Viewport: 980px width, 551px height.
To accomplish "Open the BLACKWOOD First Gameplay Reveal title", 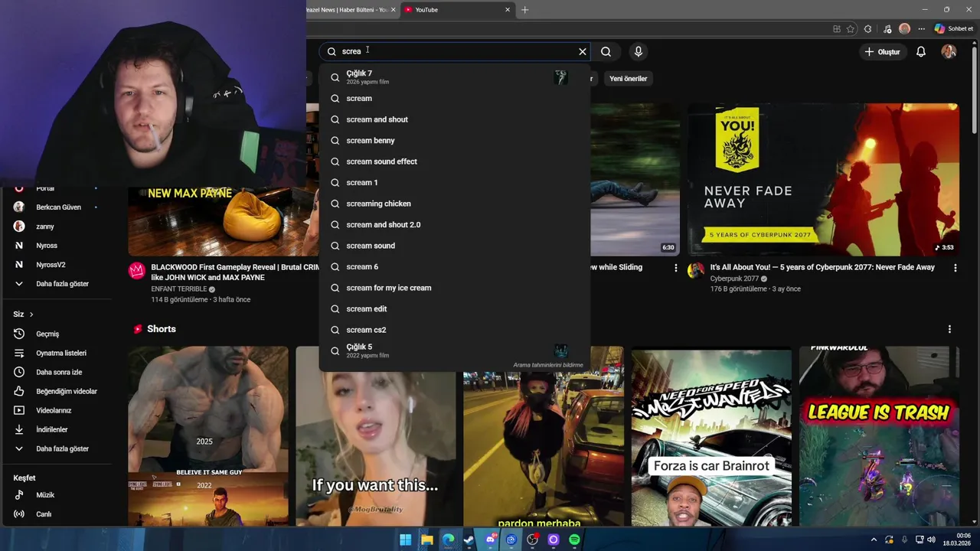I will (235, 272).
